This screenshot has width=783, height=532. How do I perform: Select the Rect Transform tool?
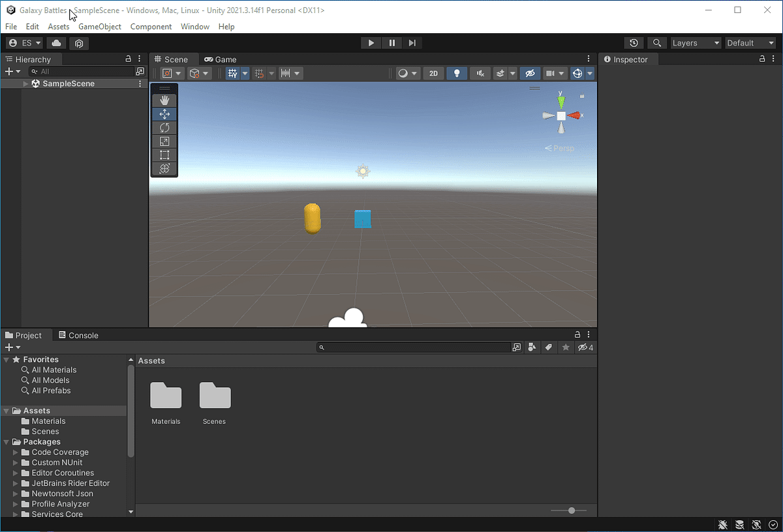click(164, 155)
